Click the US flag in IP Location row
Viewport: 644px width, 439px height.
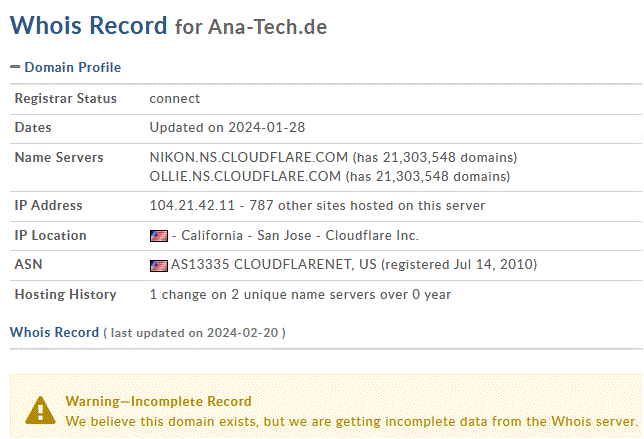pos(159,236)
